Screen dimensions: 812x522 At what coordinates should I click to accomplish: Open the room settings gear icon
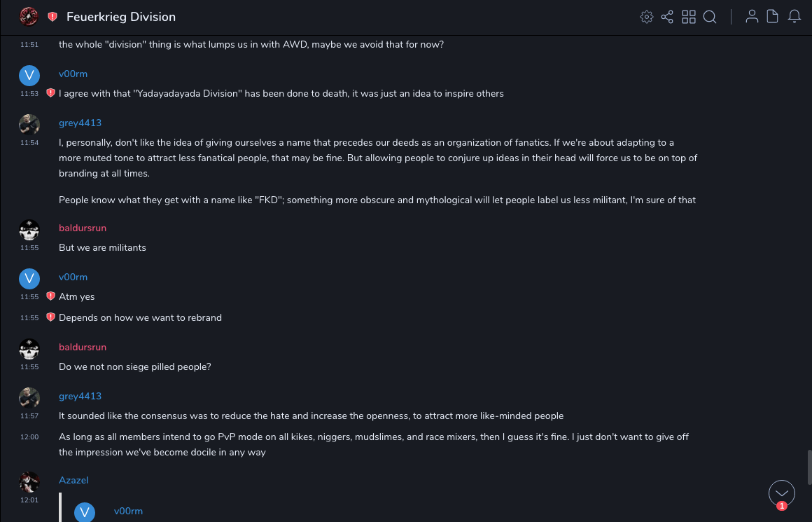click(x=646, y=17)
